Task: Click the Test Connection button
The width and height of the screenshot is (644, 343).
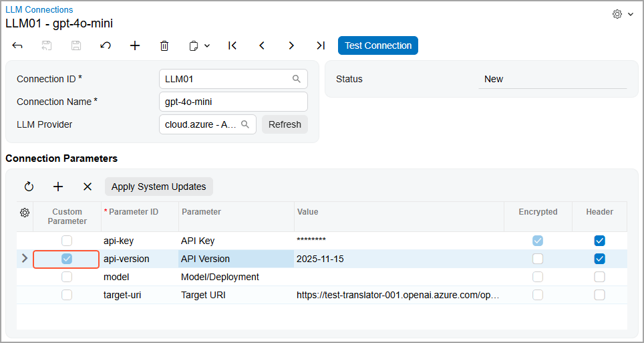Action: (x=378, y=45)
